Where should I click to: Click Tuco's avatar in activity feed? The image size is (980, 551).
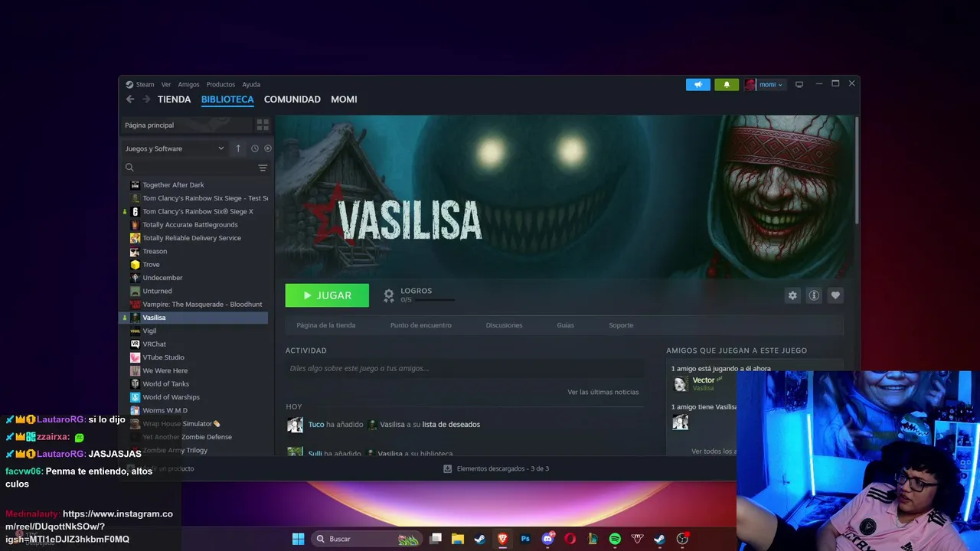pos(295,425)
